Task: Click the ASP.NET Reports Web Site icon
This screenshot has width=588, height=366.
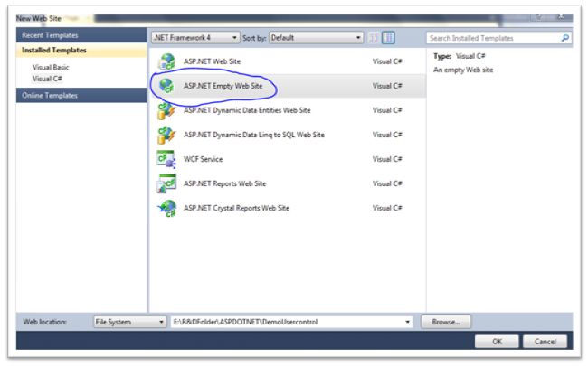Action: (166, 183)
